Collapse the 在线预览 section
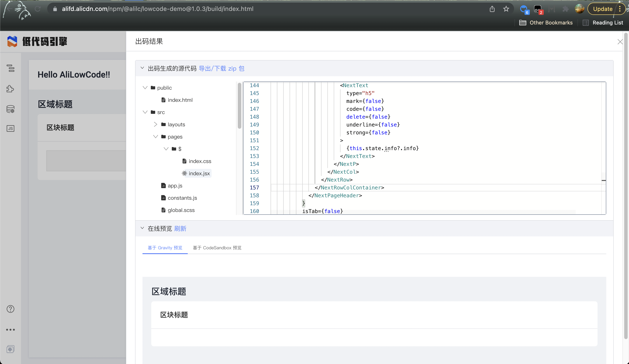Viewport: 629px width, 364px height. coord(142,228)
